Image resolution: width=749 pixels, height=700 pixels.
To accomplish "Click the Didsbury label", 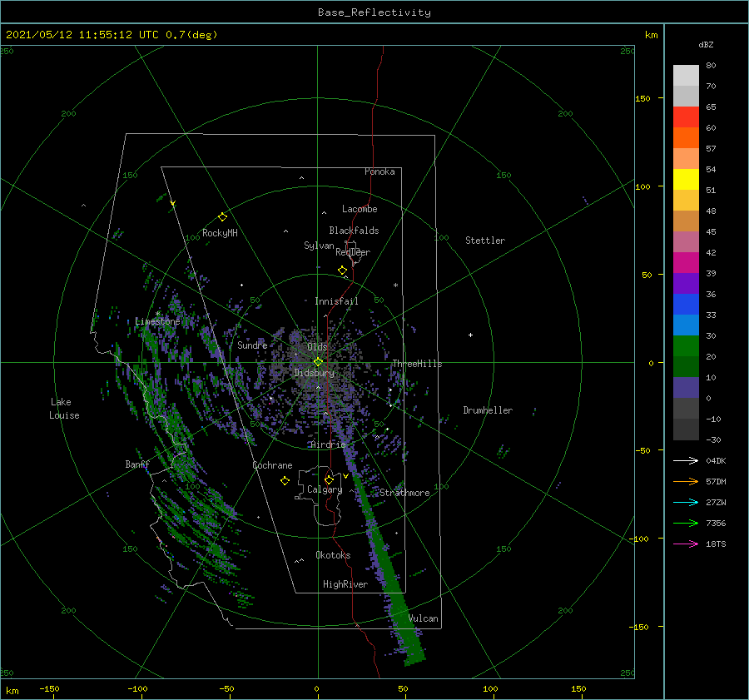I will (315, 373).
